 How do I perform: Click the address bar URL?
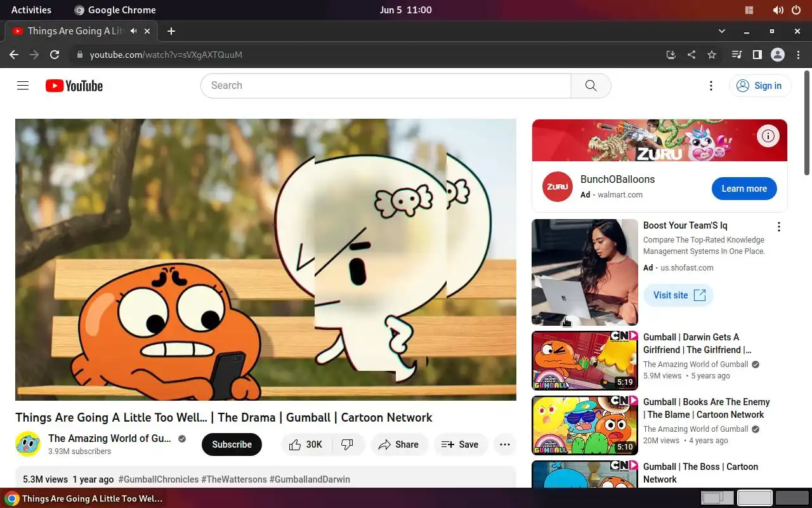166,55
